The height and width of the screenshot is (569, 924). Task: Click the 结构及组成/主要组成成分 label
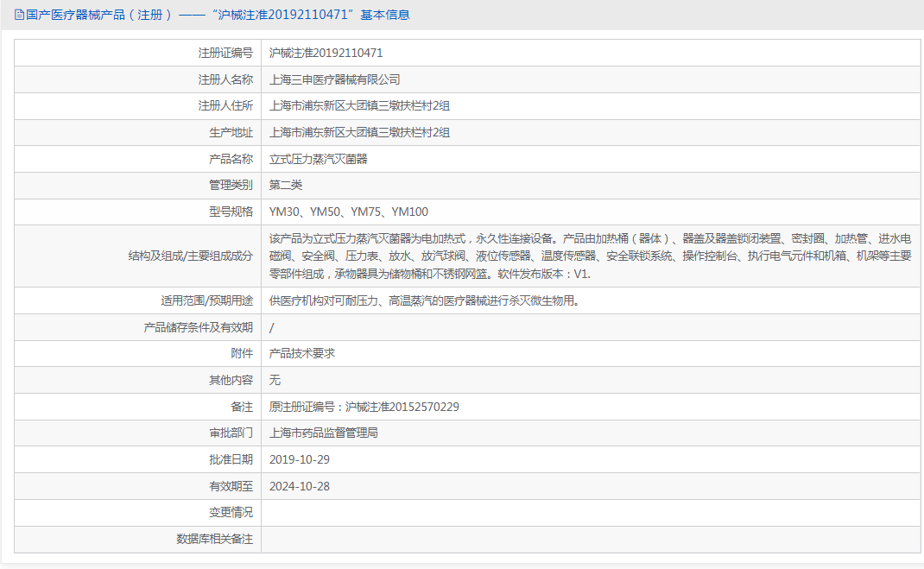coord(190,256)
